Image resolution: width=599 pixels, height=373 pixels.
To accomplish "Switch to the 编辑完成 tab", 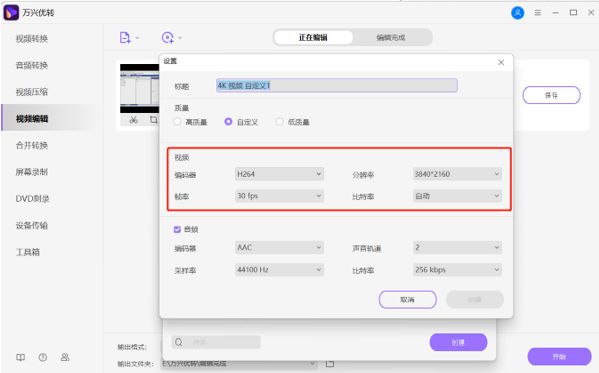I will tap(391, 37).
